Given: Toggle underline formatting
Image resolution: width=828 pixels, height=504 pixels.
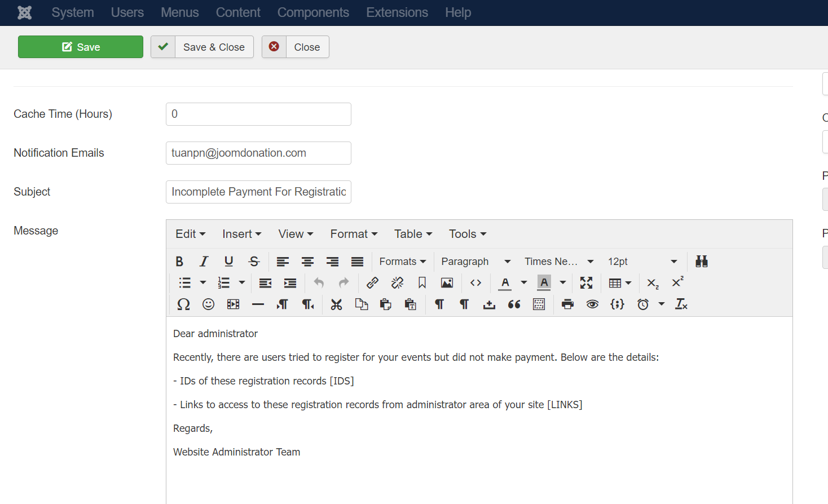Looking at the screenshot, I should pos(229,262).
